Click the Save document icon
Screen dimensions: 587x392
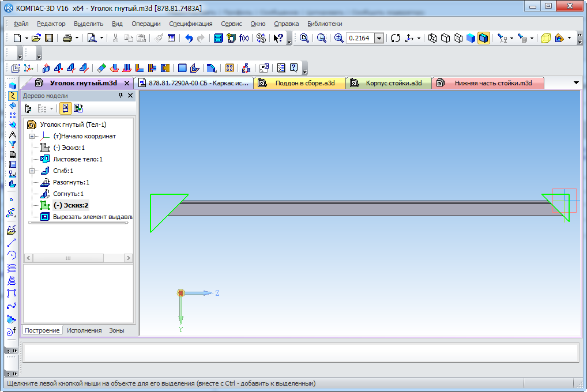click(x=49, y=38)
